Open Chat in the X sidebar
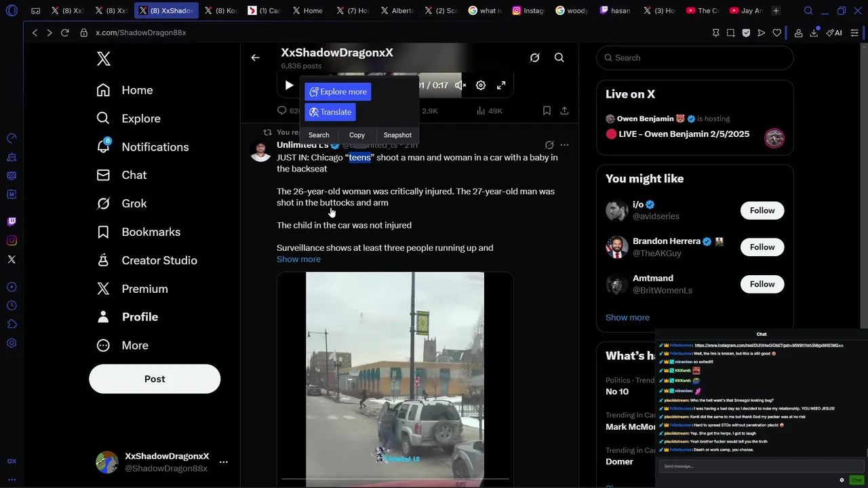Image resolution: width=868 pixels, height=488 pixels. pyautogui.click(x=122, y=175)
